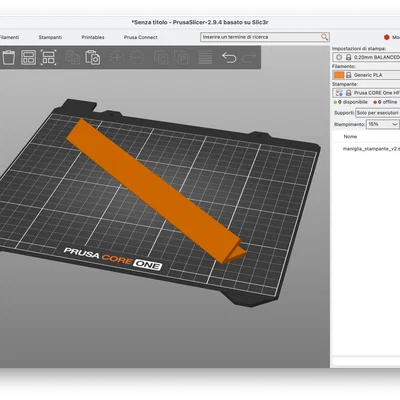Click the Split to parts icon
This screenshot has height=400, width=400.
click(x=181, y=57)
